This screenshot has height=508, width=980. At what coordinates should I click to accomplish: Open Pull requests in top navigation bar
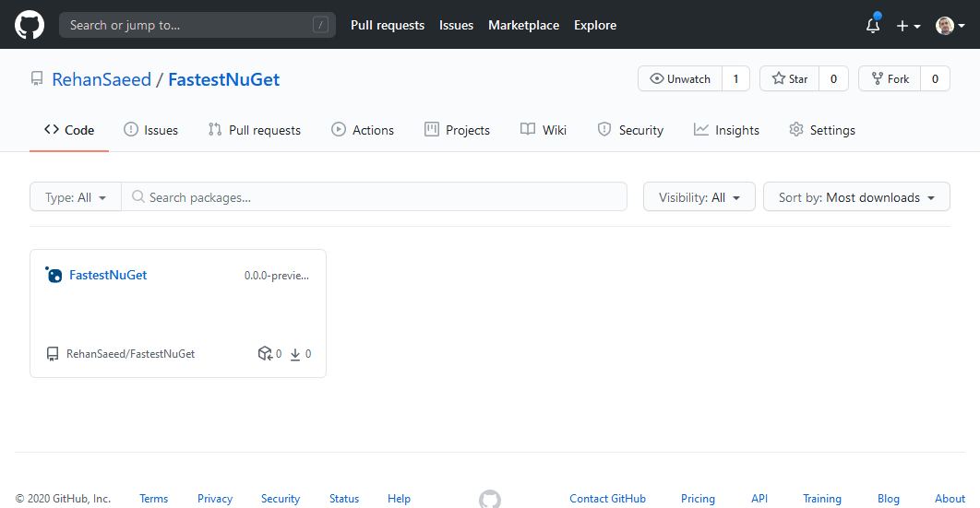click(388, 25)
